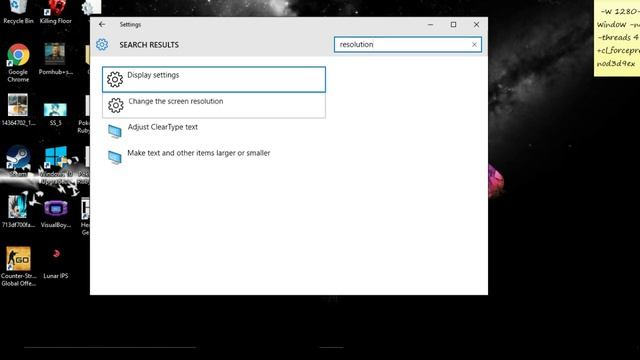Go back using the Settings back arrow
The width and height of the screenshot is (640, 360).
102,24
